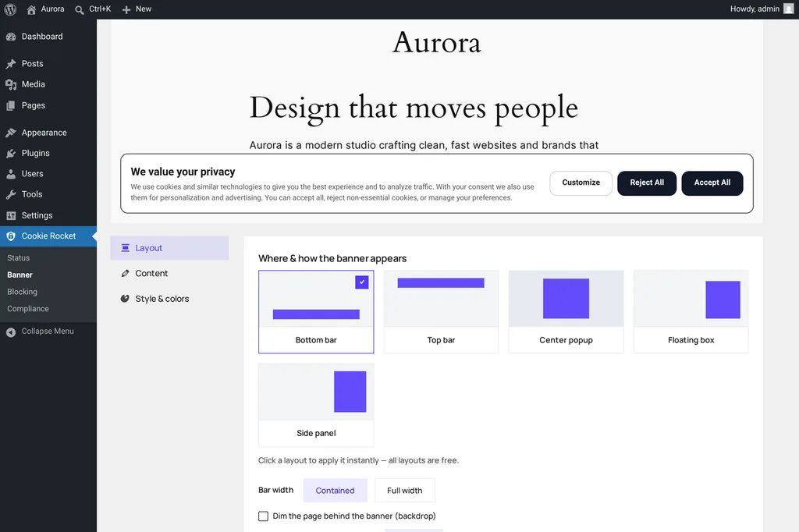Open Posts menu item
799x532 pixels.
[x=48, y=64]
